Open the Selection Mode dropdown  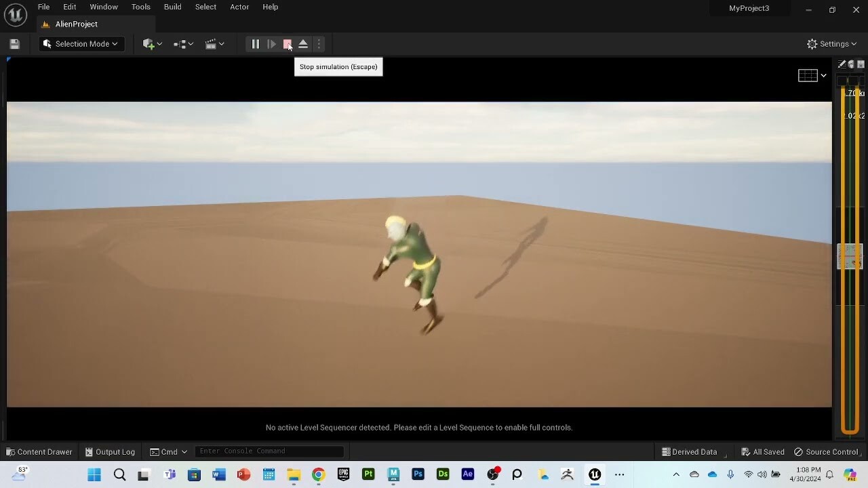[x=81, y=43]
